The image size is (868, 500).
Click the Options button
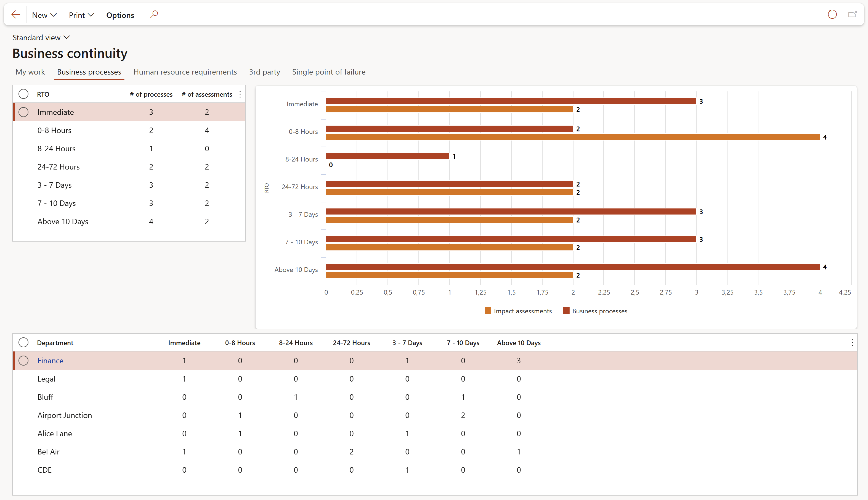point(120,15)
